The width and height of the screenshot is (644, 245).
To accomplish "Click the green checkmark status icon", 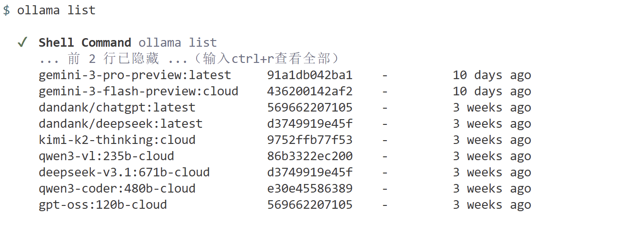I will [22, 42].
